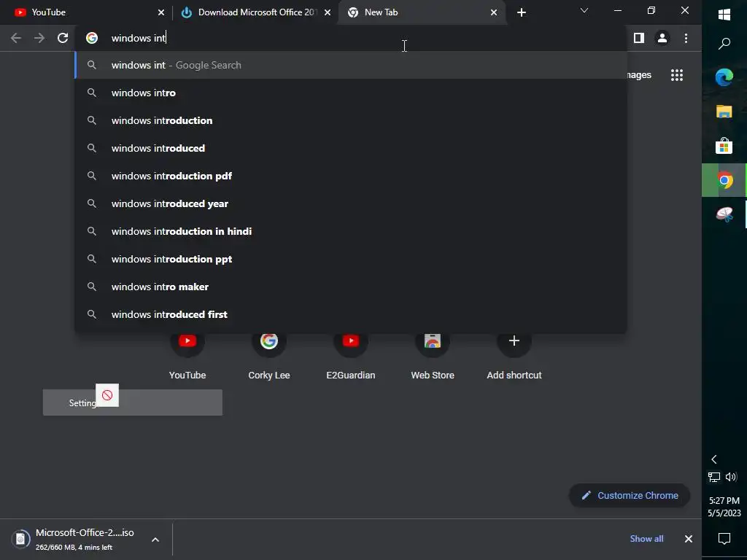Viewport: 747px width, 560px height.
Task: Open Chrome three-dot menu
Action: 686,38
